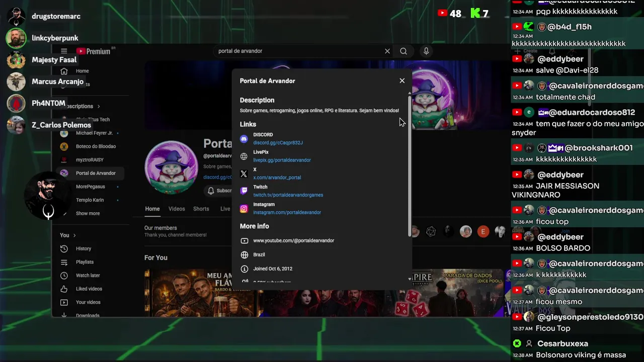Viewport: 644px width, 362px height.
Task: Click the member avatar with letter E
Action: click(x=483, y=232)
